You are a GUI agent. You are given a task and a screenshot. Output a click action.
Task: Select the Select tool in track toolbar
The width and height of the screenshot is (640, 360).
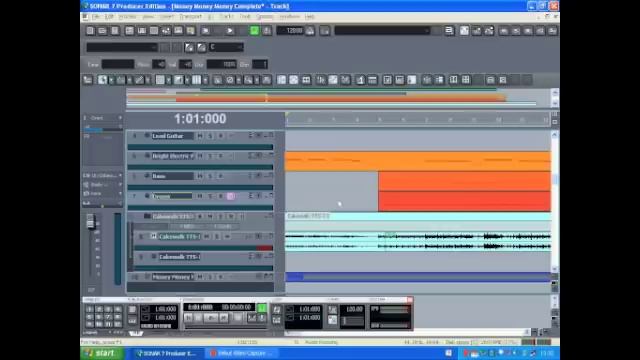pos(102,80)
